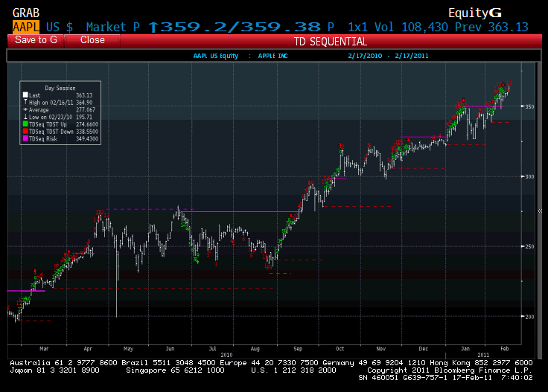Click the 250 price axis label
This screenshot has width=548, height=392.
tap(529, 246)
